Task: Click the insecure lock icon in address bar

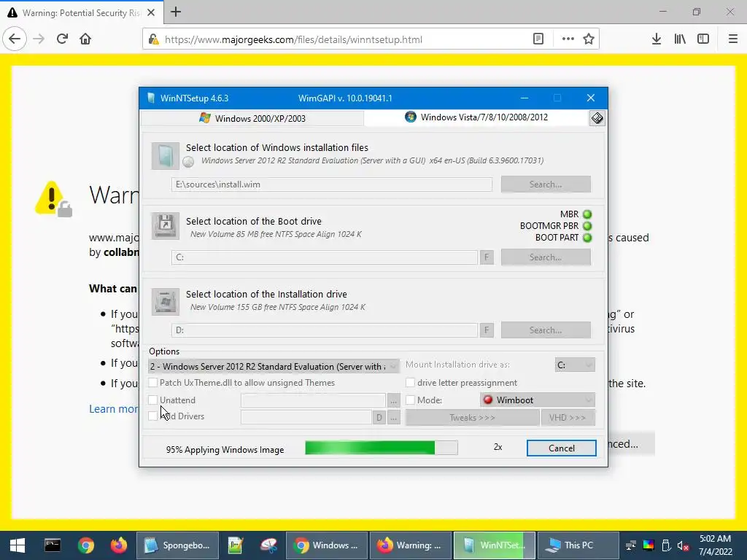Action: pyautogui.click(x=153, y=39)
